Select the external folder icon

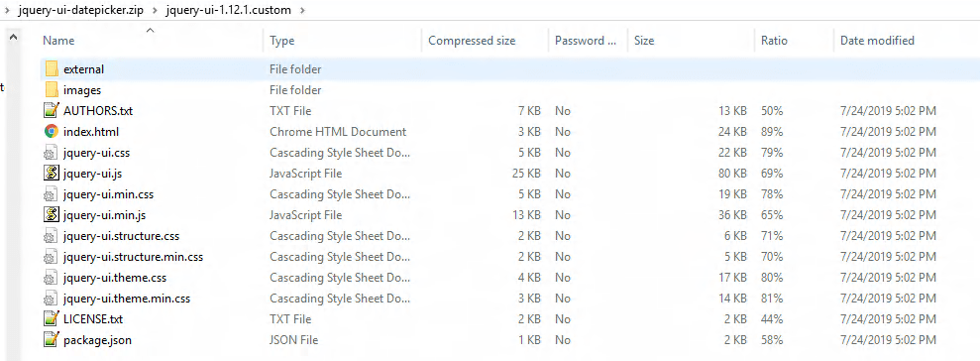click(x=52, y=68)
